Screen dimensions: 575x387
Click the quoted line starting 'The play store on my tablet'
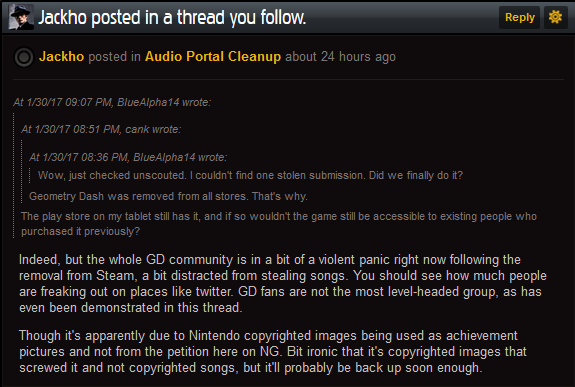click(x=279, y=216)
